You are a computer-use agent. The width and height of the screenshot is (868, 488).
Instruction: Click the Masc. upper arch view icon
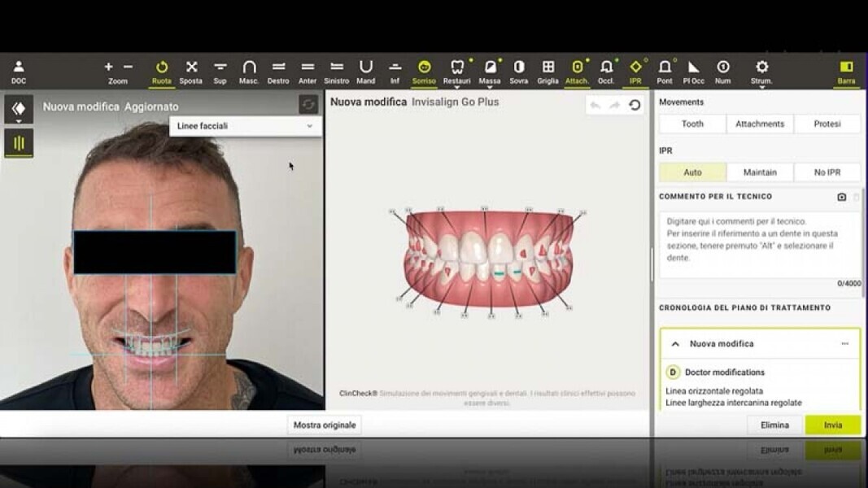pyautogui.click(x=249, y=71)
